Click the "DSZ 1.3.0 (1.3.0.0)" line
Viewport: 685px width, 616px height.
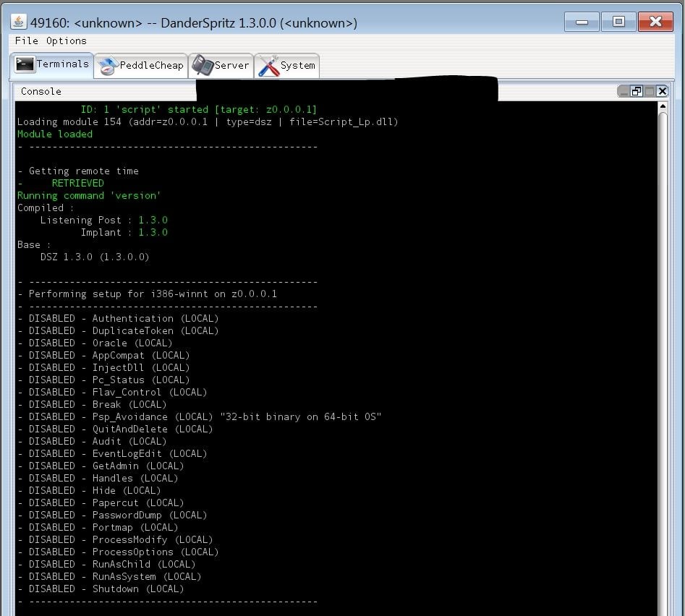pyautogui.click(x=95, y=257)
